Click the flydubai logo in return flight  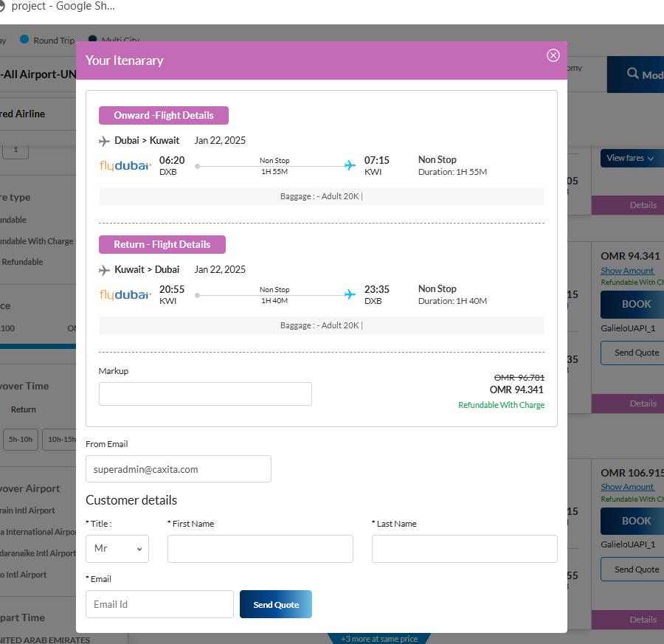(125, 295)
